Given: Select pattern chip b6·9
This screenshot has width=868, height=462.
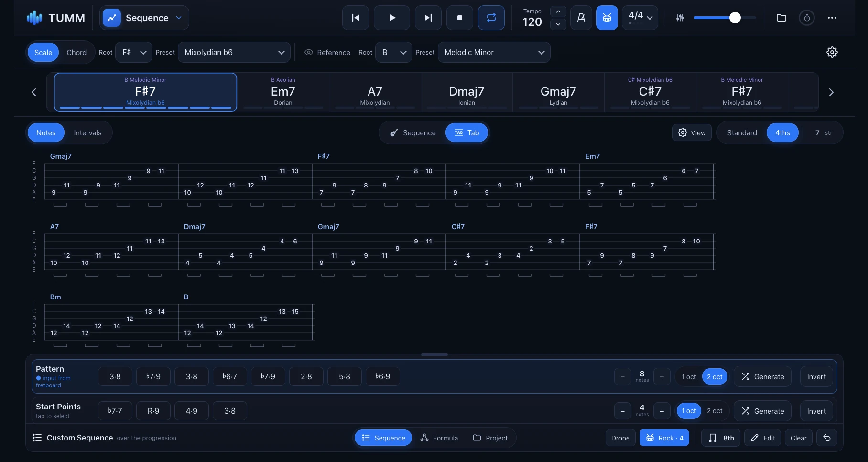Looking at the screenshot, I should pyautogui.click(x=383, y=376).
